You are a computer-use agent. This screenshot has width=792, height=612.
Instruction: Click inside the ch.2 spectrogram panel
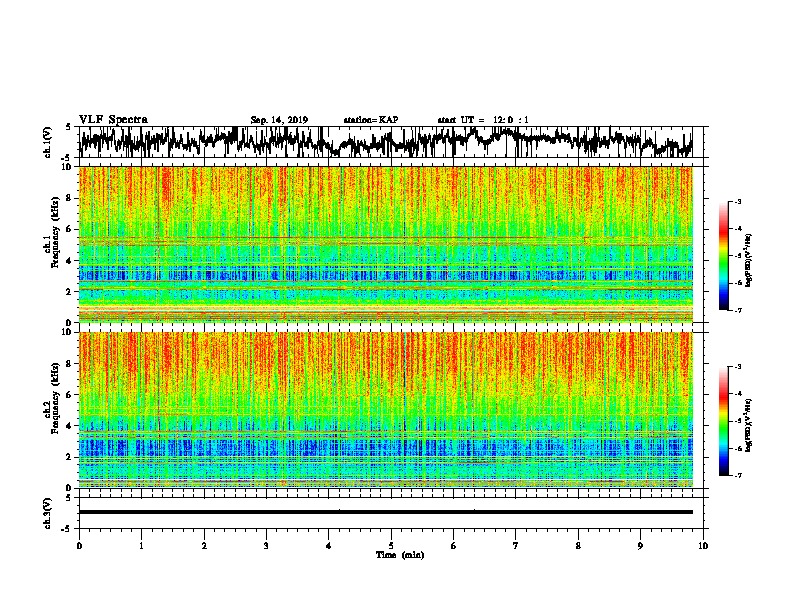click(385, 410)
